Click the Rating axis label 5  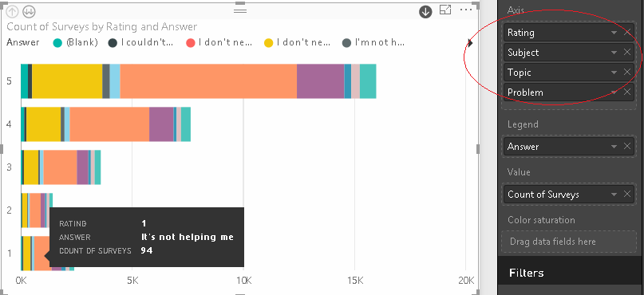coord(9,81)
